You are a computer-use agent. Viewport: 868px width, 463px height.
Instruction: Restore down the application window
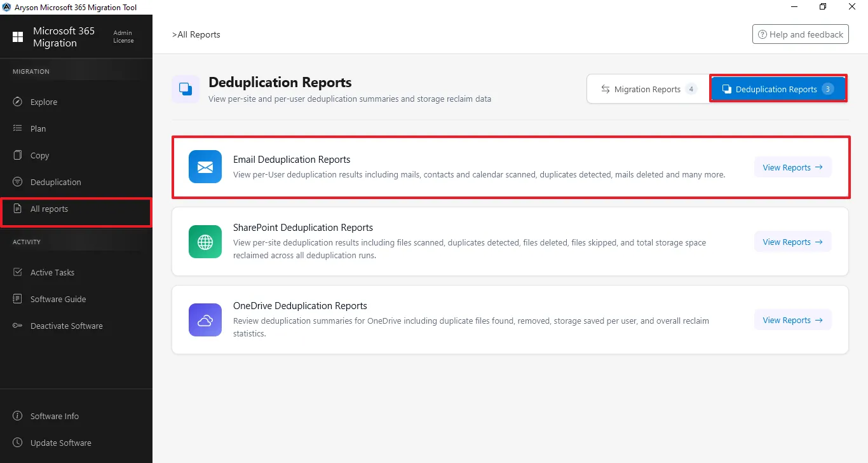click(824, 7)
